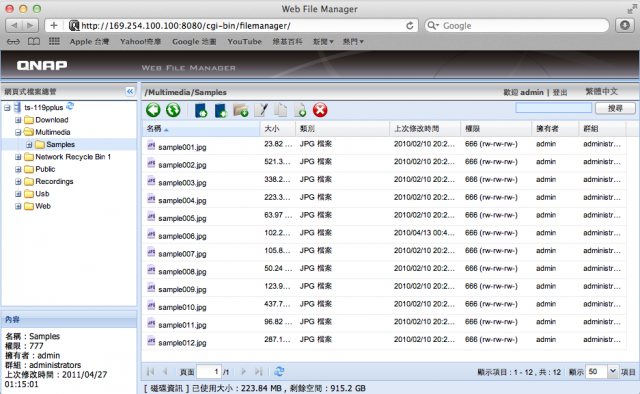Click the pagination refresh icon
Viewport: 640px width, 394px height.
click(x=279, y=372)
